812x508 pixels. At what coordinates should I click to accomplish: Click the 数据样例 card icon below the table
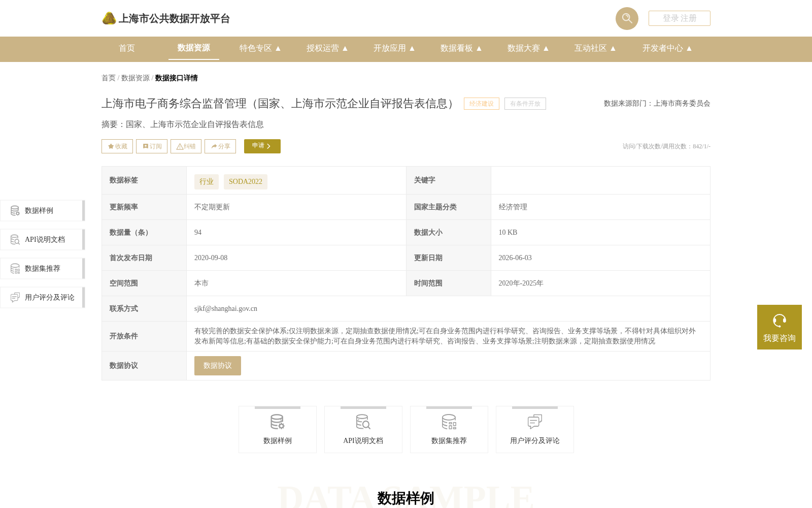pyautogui.click(x=278, y=422)
